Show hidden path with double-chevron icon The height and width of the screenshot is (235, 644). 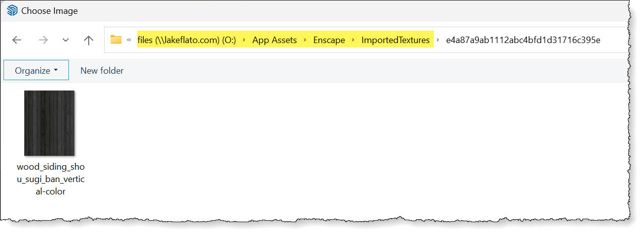(129, 40)
